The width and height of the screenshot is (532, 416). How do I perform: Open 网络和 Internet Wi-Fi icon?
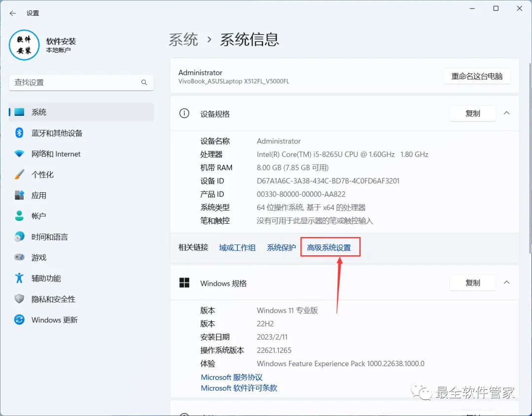pyautogui.click(x=19, y=154)
